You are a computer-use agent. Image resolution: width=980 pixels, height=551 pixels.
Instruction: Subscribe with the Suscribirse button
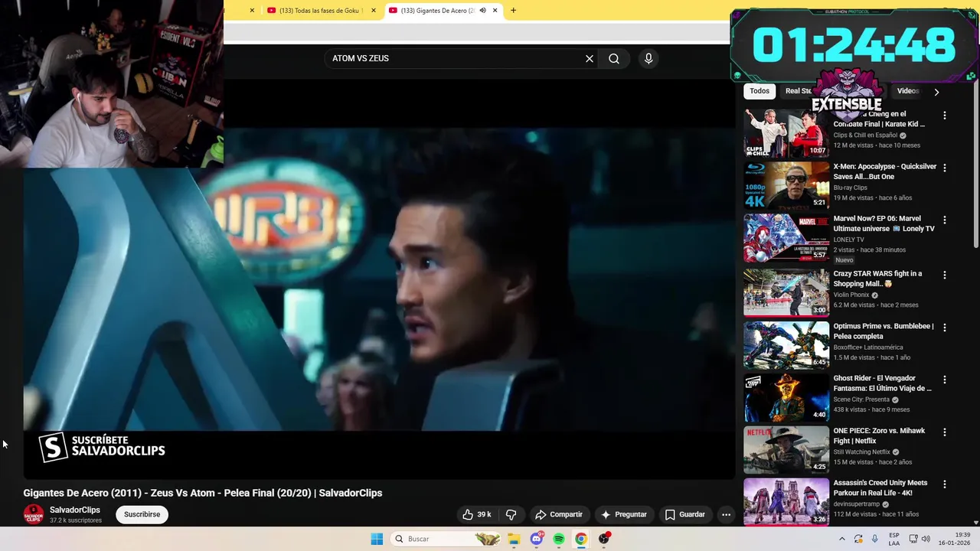tap(142, 514)
